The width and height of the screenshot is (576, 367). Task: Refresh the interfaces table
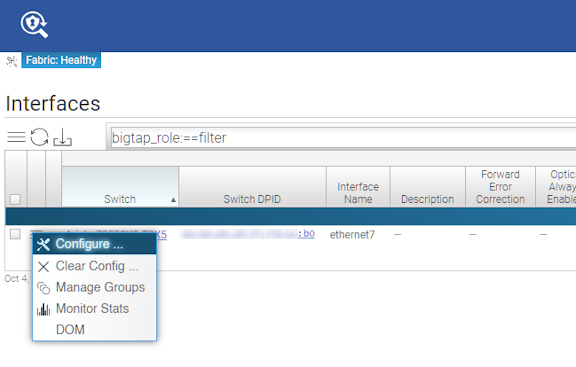(39, 137)
